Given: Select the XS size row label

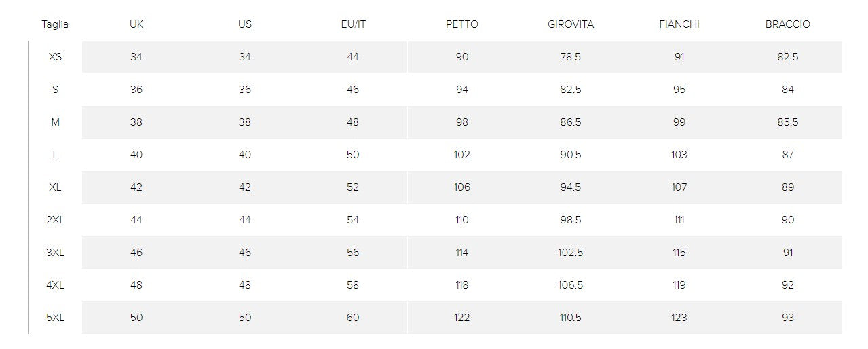Looking at the screenshot, I should (55, 57).
